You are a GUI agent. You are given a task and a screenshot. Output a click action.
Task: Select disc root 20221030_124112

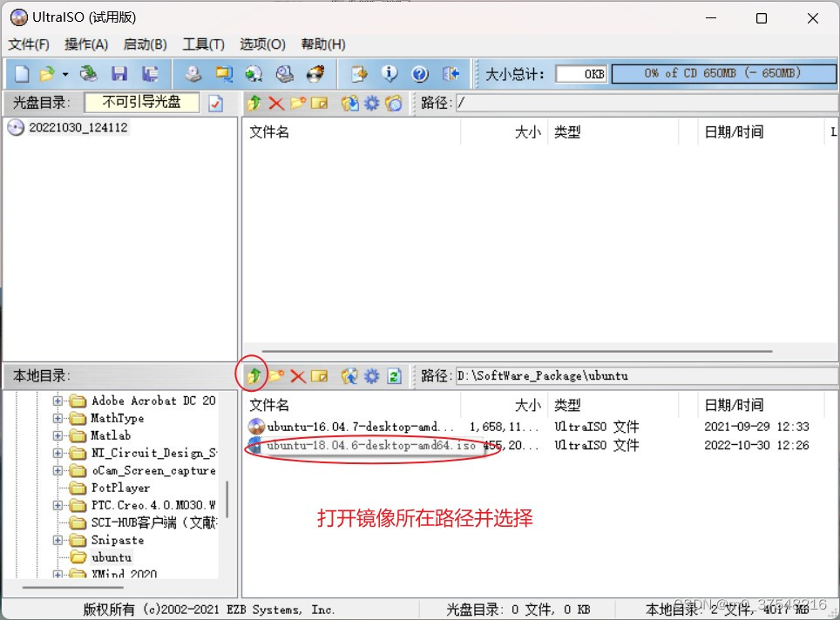(x=78, y=127)
